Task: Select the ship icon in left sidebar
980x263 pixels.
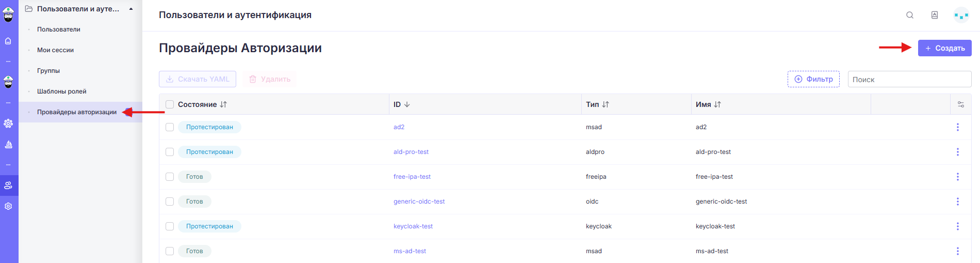Action: pyautogui.click(x=8, y=144)
